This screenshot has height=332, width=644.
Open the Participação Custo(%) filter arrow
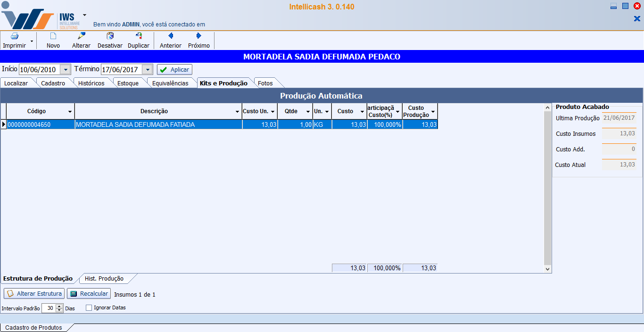pyautogui.click(x=398, y=112)
